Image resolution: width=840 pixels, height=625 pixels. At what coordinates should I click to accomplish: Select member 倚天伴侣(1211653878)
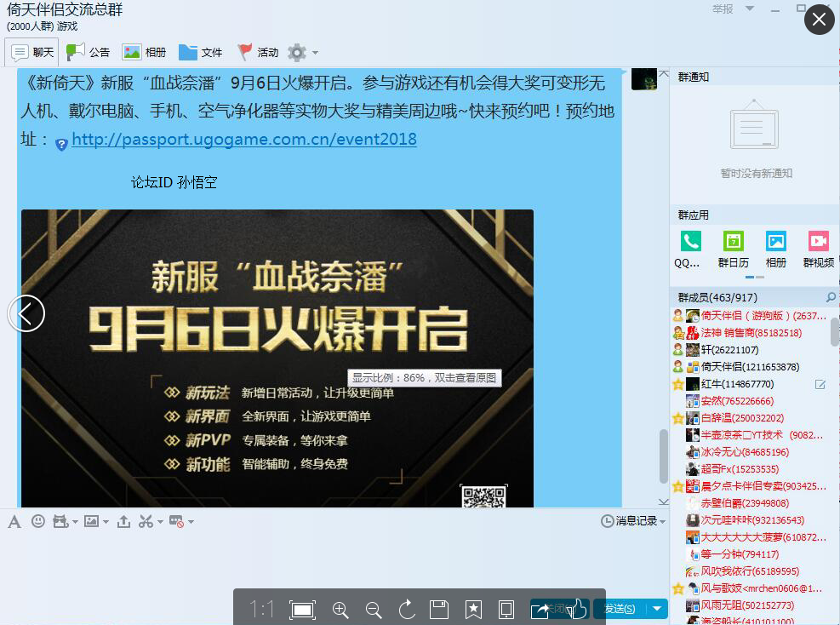(x=750, y=367)
